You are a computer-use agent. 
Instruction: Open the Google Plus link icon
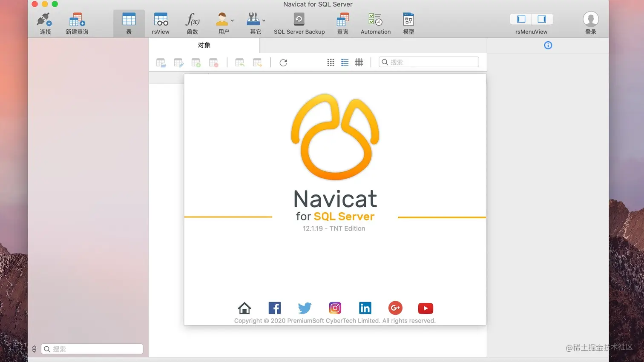(x=395, y=308)
